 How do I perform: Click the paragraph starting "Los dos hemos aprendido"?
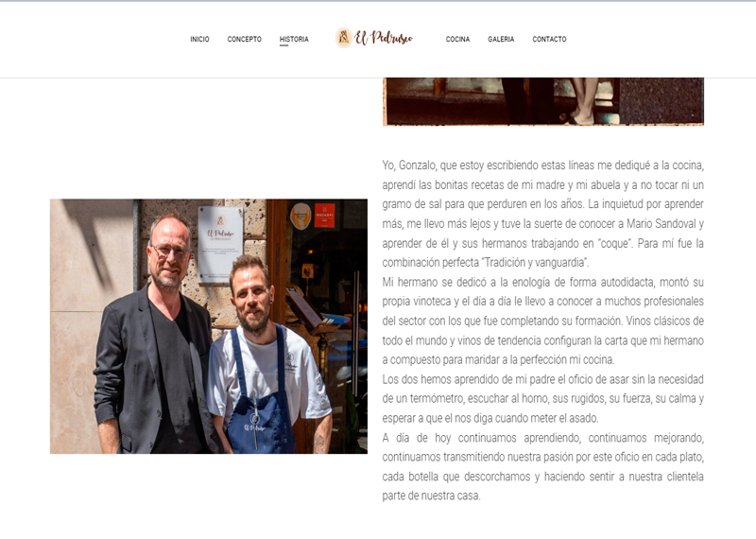tap(542, 399)
